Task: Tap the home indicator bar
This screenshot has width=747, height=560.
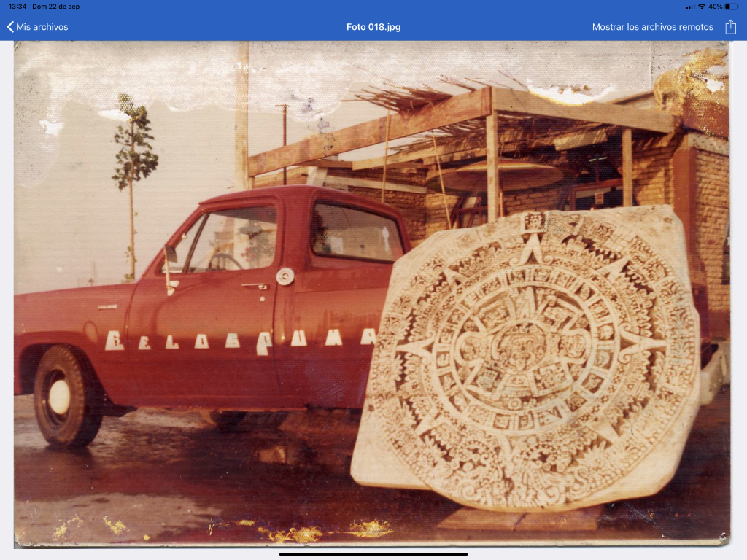Action: (373, 554)
